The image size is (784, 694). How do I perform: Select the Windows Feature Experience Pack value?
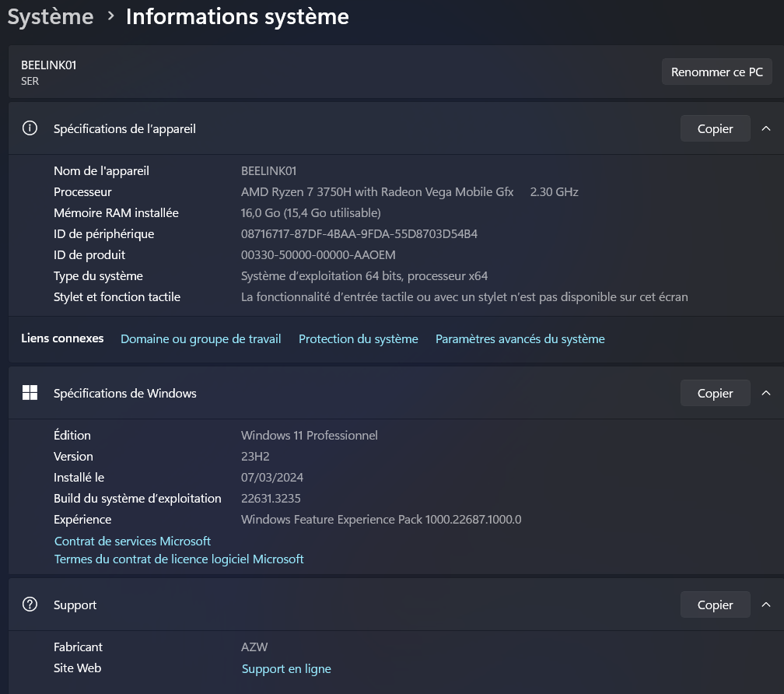[x=381, y=520]
